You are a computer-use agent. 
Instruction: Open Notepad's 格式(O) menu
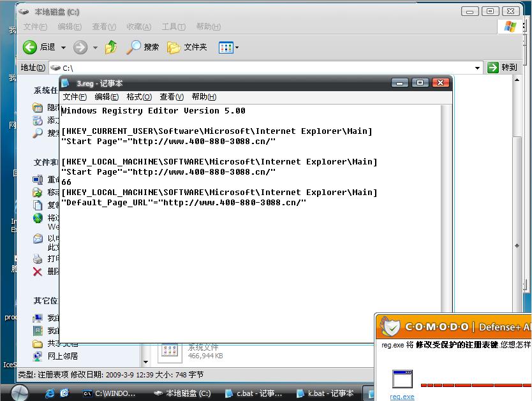(x=139, y=97)
